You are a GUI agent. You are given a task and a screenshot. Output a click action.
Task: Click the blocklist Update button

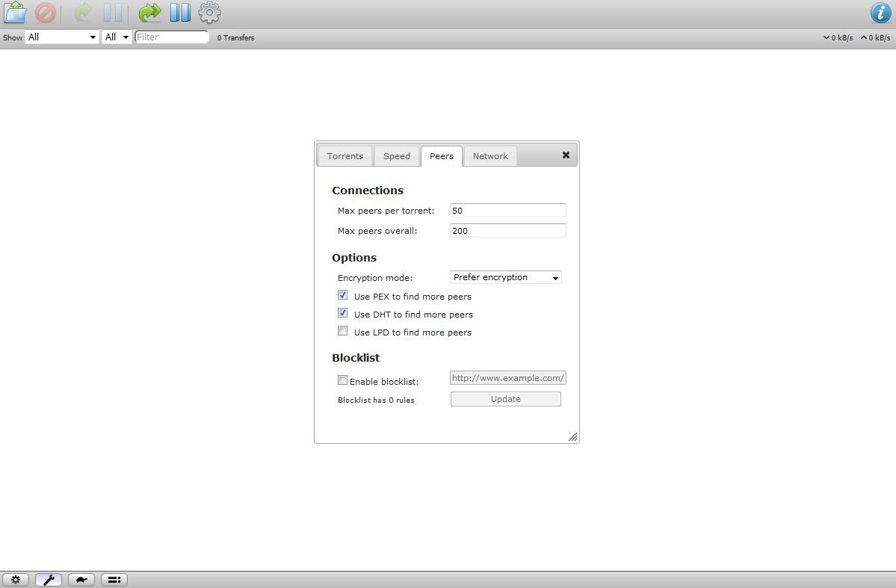coord(506,399)
